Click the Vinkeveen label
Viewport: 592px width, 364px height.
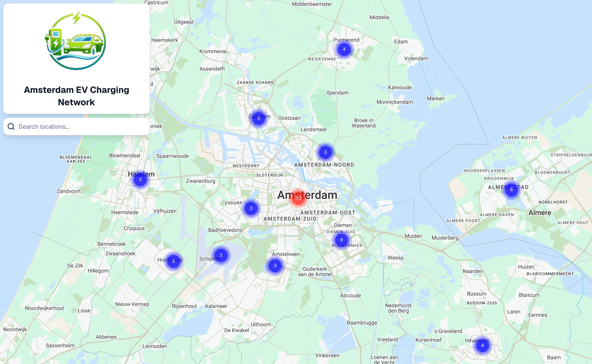327,356
